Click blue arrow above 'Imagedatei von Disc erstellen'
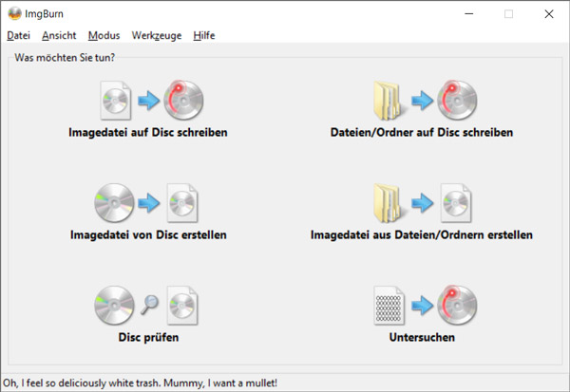 click(x=149, y=203)
